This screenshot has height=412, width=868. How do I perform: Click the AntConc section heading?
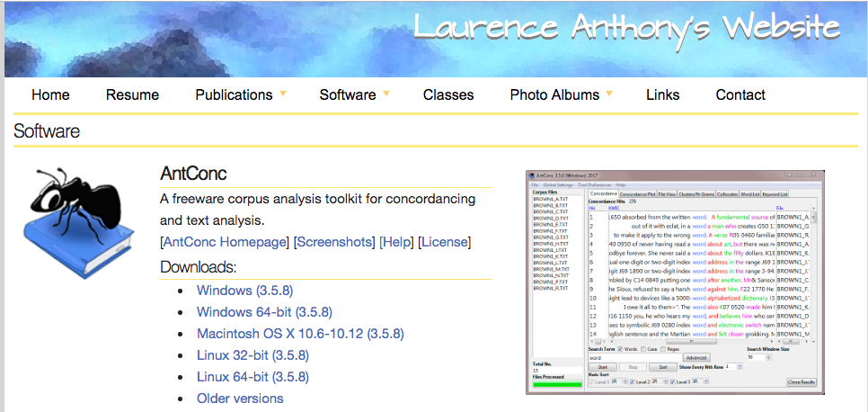193,174
